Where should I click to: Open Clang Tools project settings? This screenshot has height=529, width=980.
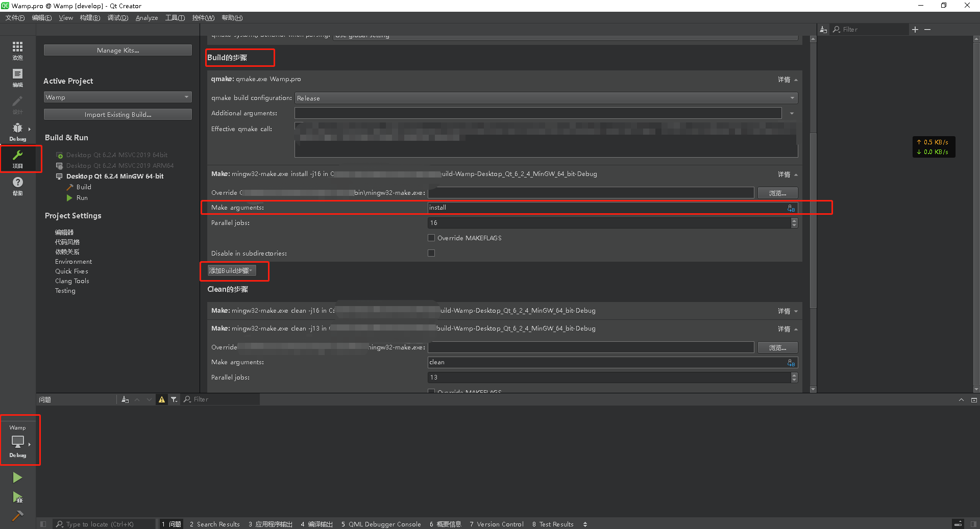click(x=72, y=281)
